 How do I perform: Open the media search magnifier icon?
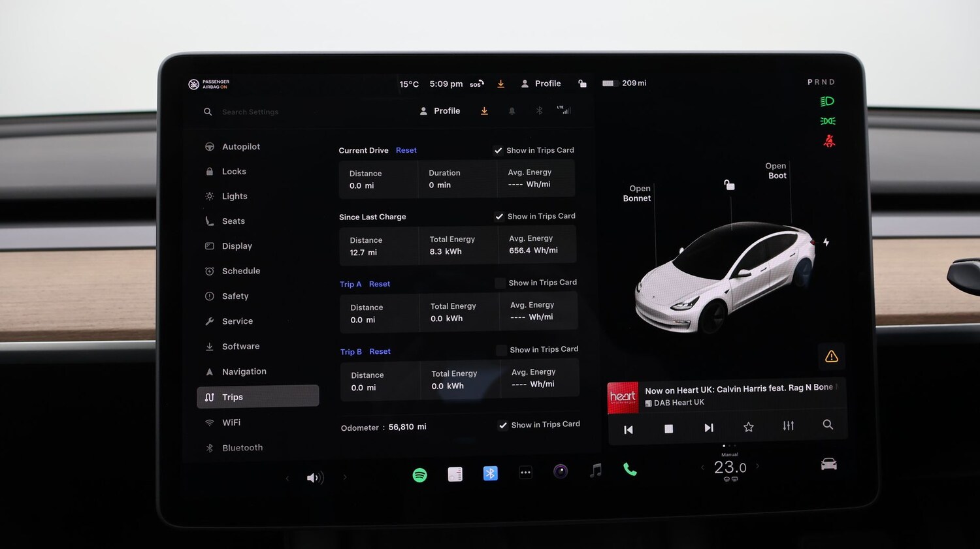tap(828, 425)
